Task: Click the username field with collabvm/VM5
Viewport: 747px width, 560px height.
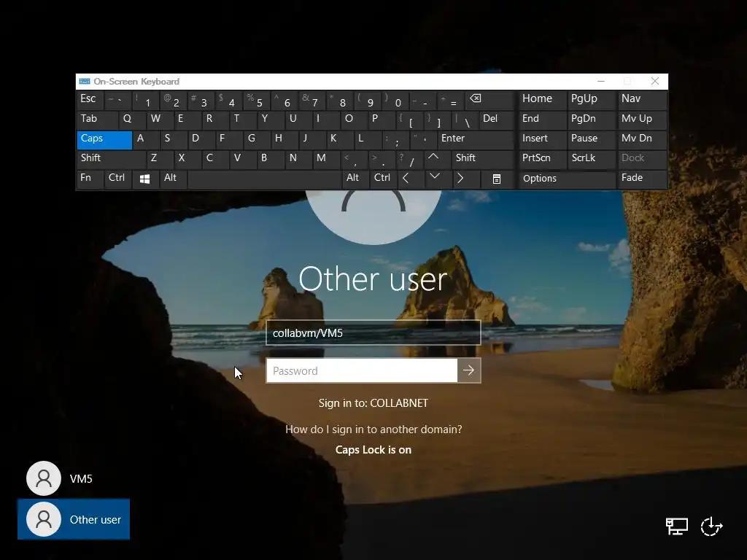Action: (x=373, y=332)
